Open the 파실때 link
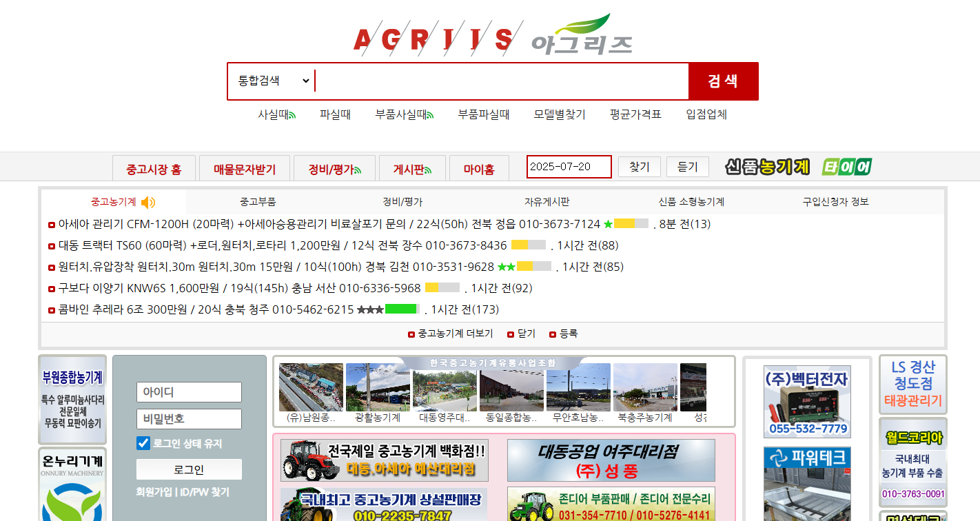Screen dimensions: 980x521 (x=335, y=114)
